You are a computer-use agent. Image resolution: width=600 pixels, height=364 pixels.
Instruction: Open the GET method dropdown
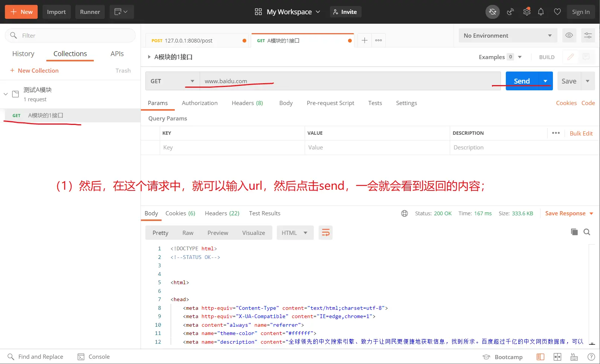coord(173,81)
